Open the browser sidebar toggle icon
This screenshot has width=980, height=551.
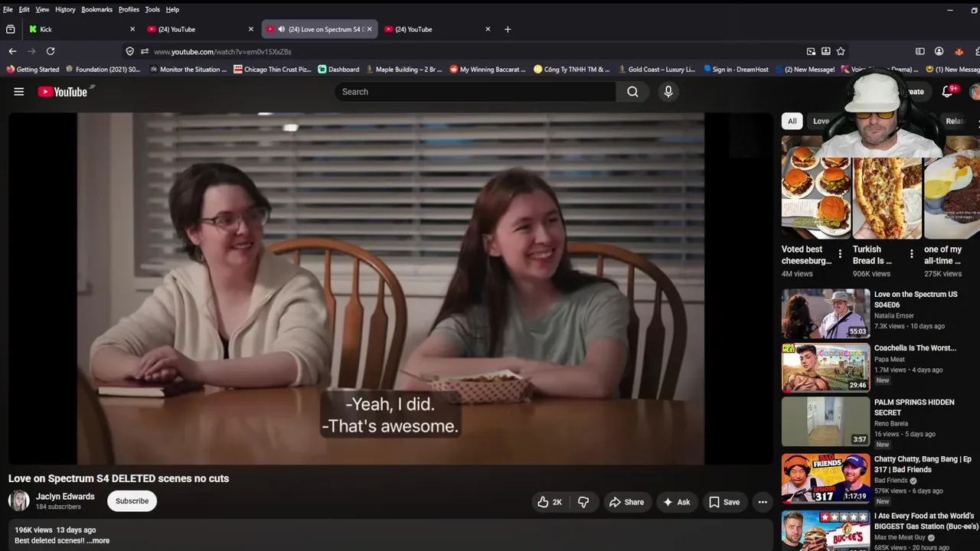tap(920, 51)
